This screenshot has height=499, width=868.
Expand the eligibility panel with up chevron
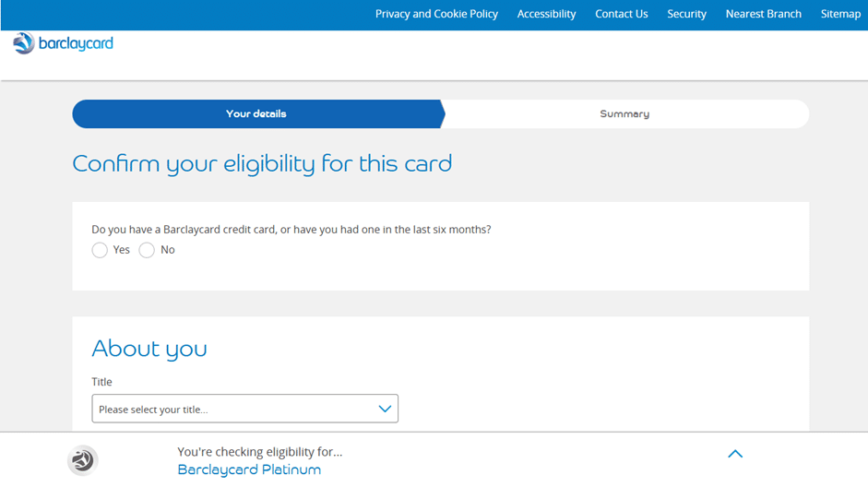coord(735,454)
